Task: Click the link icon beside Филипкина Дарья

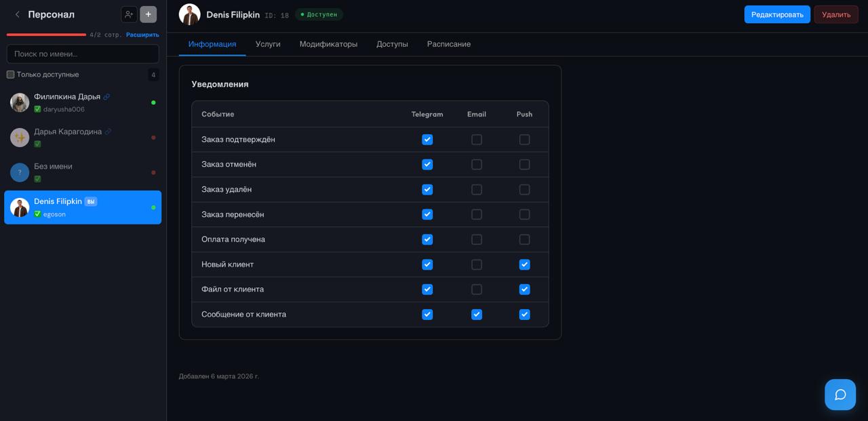Action: [106, 97]
